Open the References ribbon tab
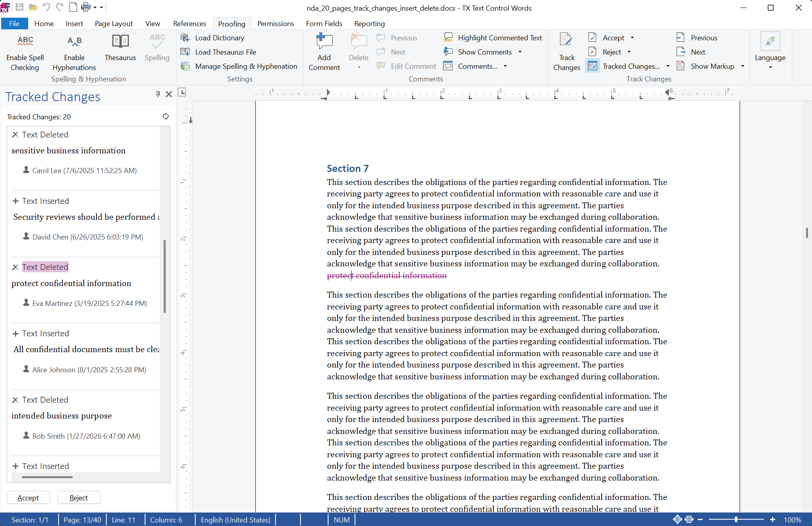This screenshot has height=526, width=812. [x=189, y=23]
